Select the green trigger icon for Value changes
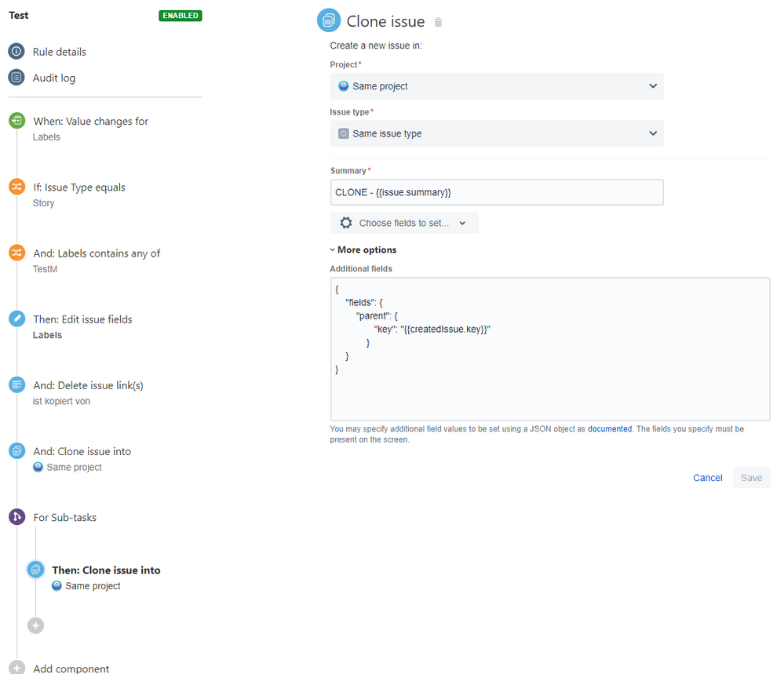The width and height of the screenshot is (784, 674). coord(17,121)
